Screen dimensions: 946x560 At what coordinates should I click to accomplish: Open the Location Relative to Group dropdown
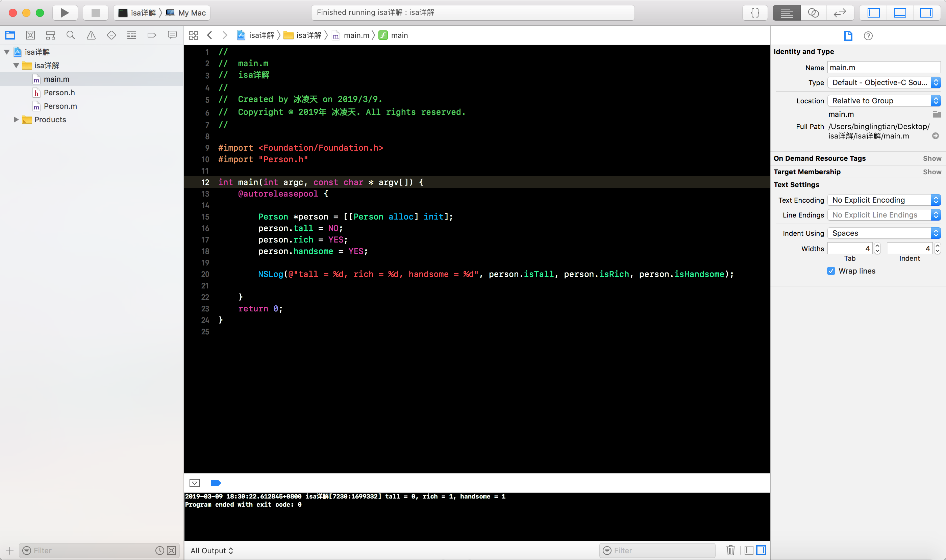884,100
